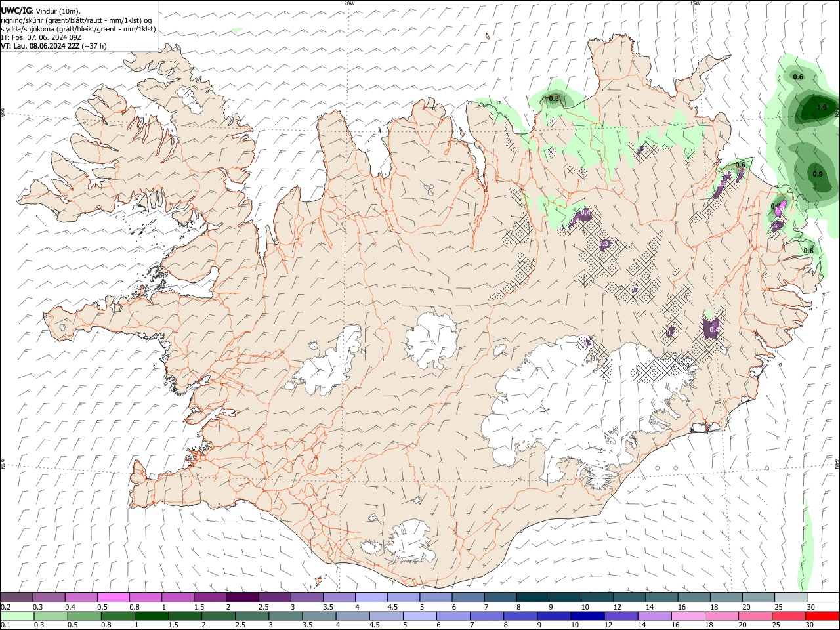Click the '0.2' label on upper snow scale
Image resolution: width=840 pixels, height=630 pixels.
[6, 607]
